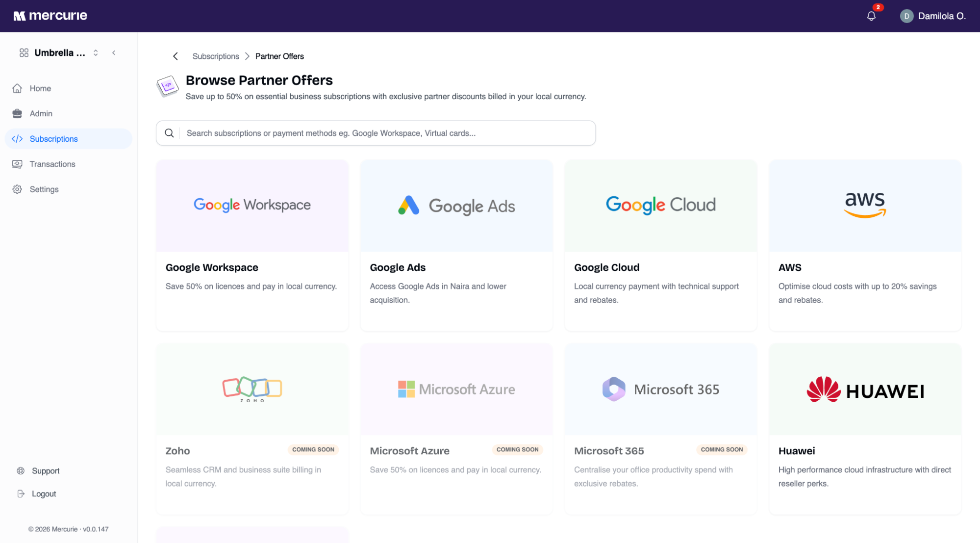Image resolution: width=980 pixels, height=543 pixels.
Task: Click the Subscriptions breadcrumb link
Action: point(216,56)
